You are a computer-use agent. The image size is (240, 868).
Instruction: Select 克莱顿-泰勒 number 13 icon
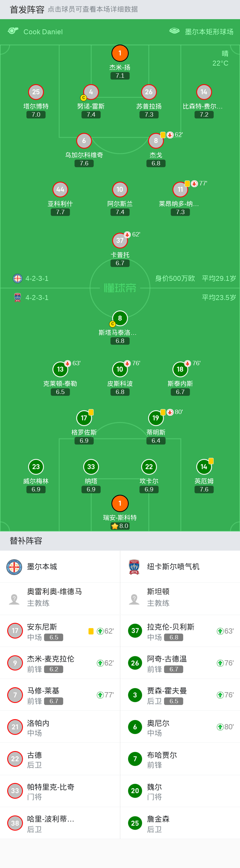60,369
